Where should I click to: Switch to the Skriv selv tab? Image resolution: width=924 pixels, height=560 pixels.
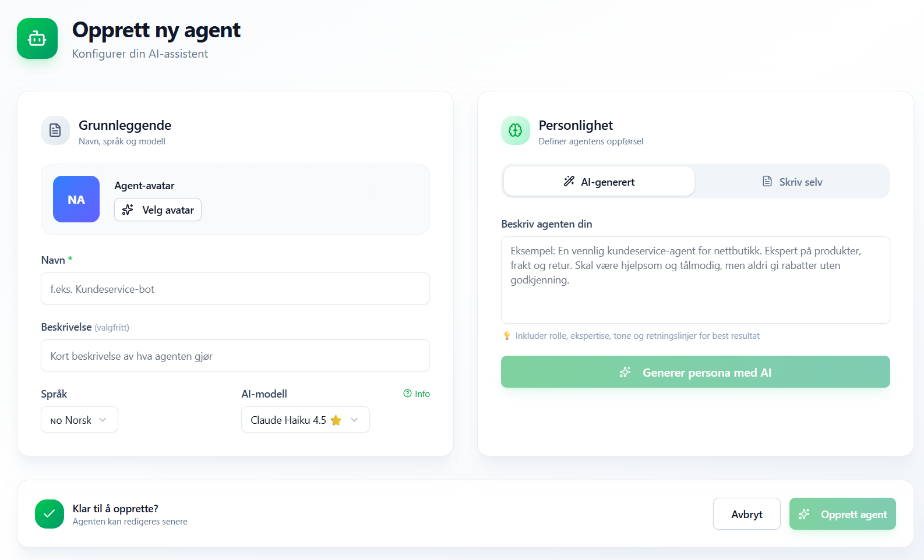pos(792,182)
